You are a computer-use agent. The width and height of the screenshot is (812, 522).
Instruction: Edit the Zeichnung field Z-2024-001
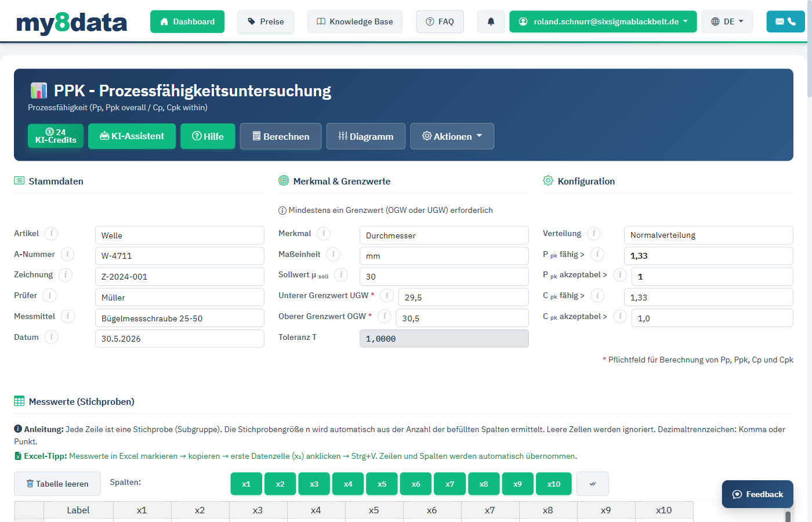coord(180,277)
